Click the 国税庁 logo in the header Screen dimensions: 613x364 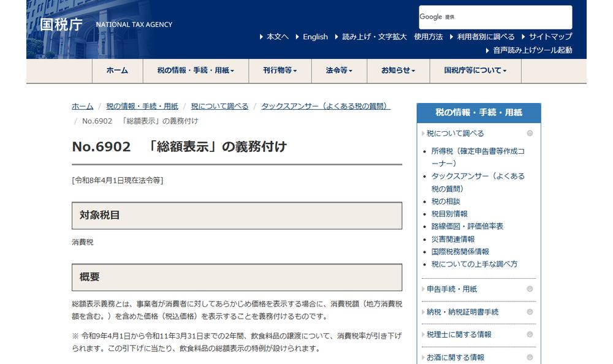(x=61, y=25)
